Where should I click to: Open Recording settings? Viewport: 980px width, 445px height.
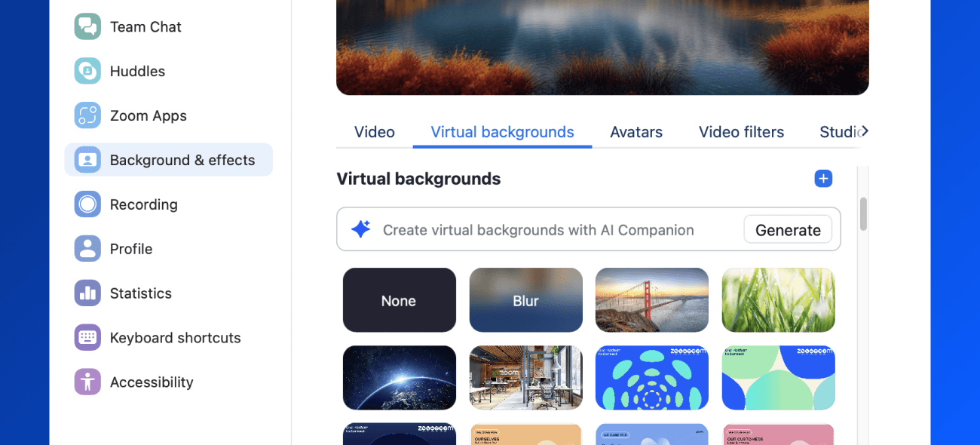tap(168, 204)
